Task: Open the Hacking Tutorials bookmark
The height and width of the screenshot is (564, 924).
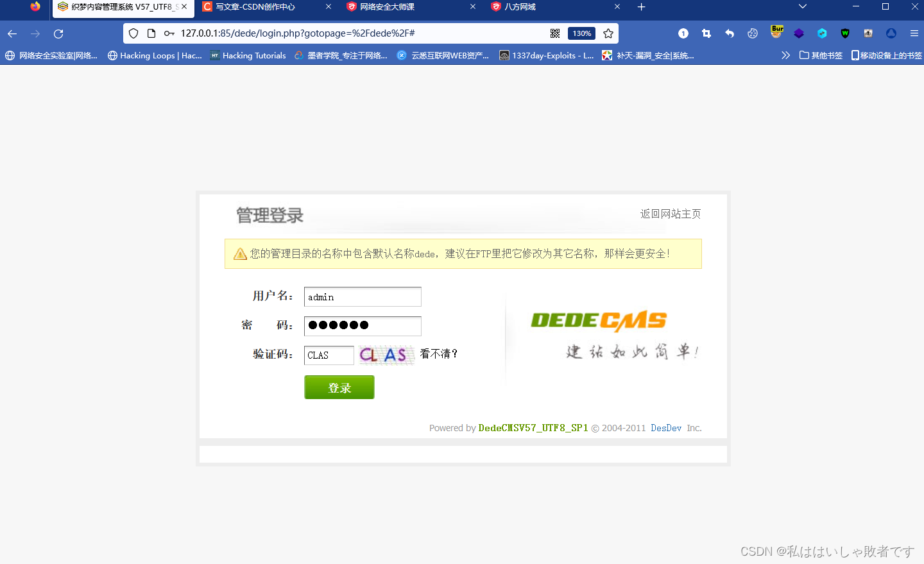Action: [x=248, y=55]
